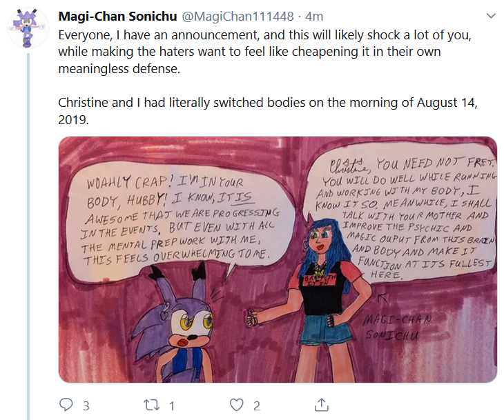Open the attached body-swap drawing image

tap(278, 259)
